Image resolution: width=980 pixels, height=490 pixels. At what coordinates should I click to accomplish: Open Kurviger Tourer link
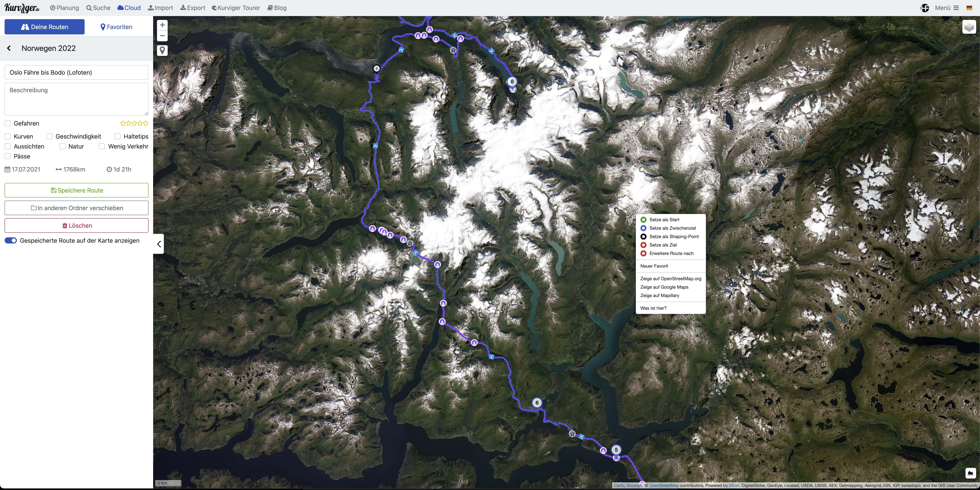pos(236,8)
